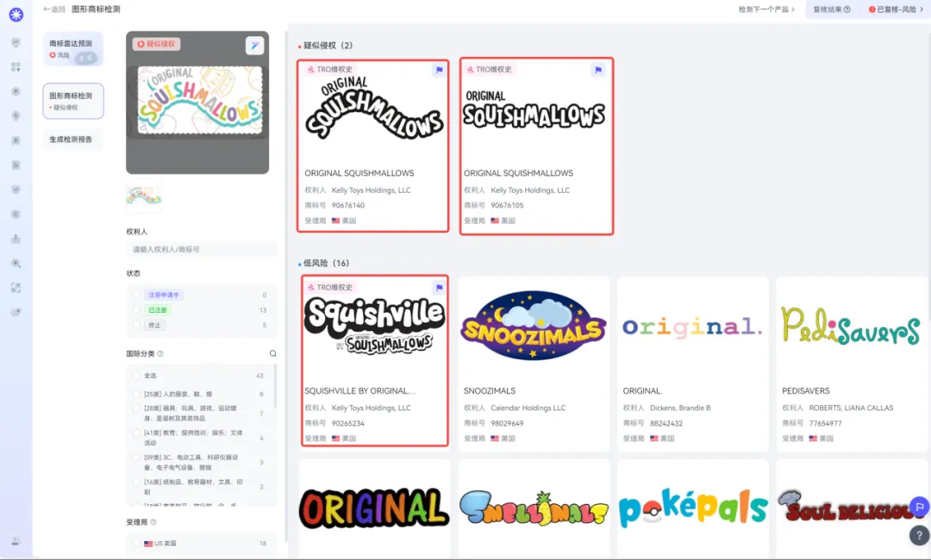Check the US 美国 office filter
Viewport: 931px width, 560px height.
pyautogui.click(x=136, y=543)
